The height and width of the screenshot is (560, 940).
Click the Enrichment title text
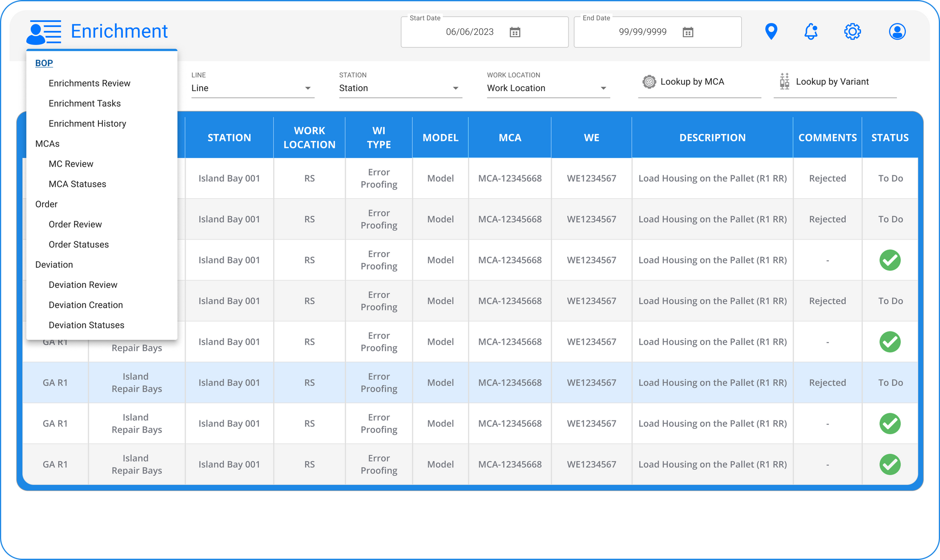119,31
